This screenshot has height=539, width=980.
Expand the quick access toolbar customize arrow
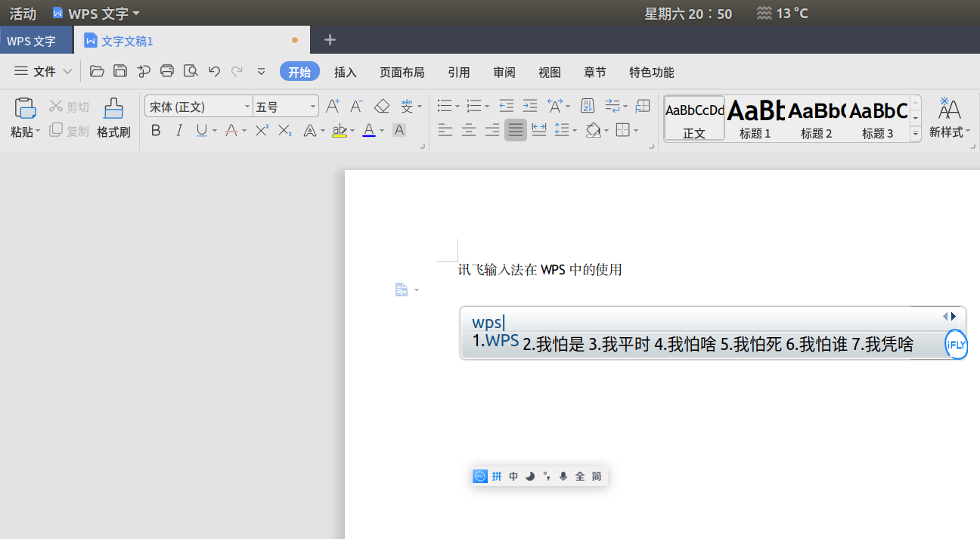[262, 72]
